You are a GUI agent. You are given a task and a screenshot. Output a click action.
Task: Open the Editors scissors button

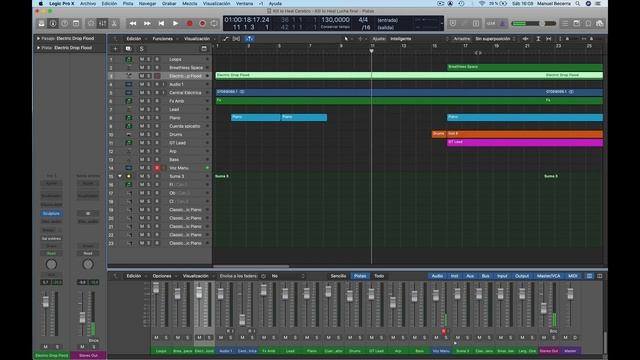click(114, 24)
